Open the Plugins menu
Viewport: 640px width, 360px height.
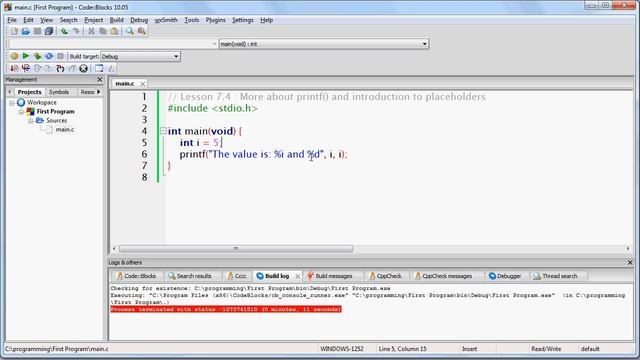tap(216, 20)
